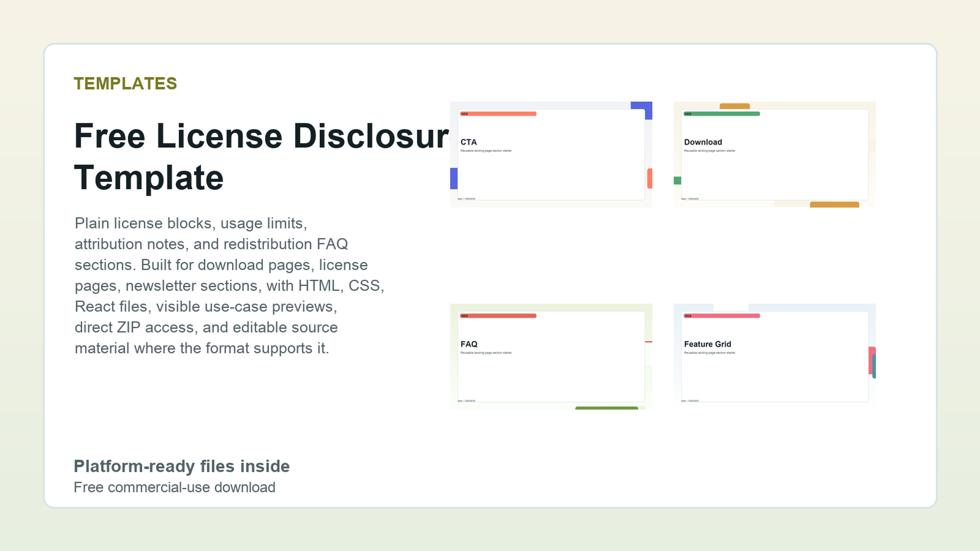Click the "Free commercial-use download" text
The image size is (980, 551).
pyautogui.click(x=174, y=487)
